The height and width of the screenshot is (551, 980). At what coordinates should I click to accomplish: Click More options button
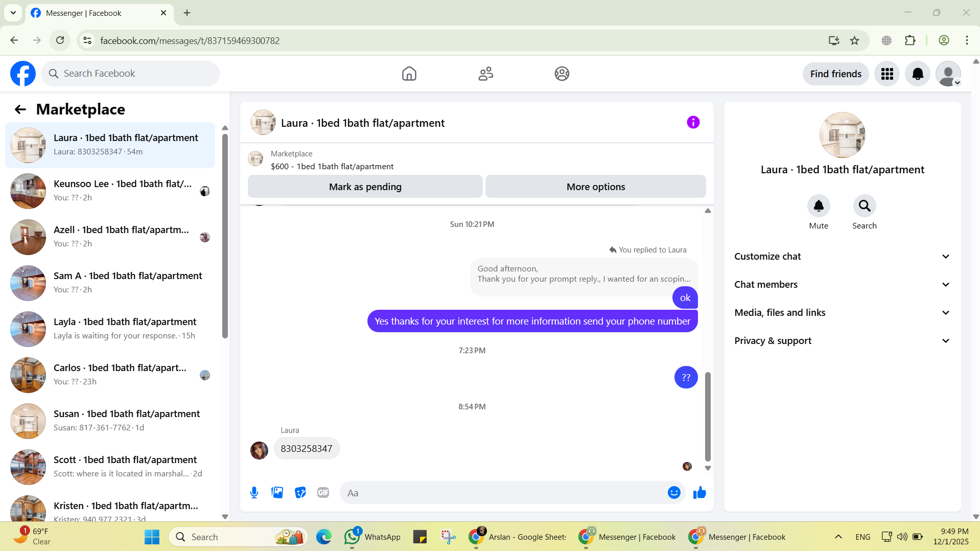click(x=596, y=187)
